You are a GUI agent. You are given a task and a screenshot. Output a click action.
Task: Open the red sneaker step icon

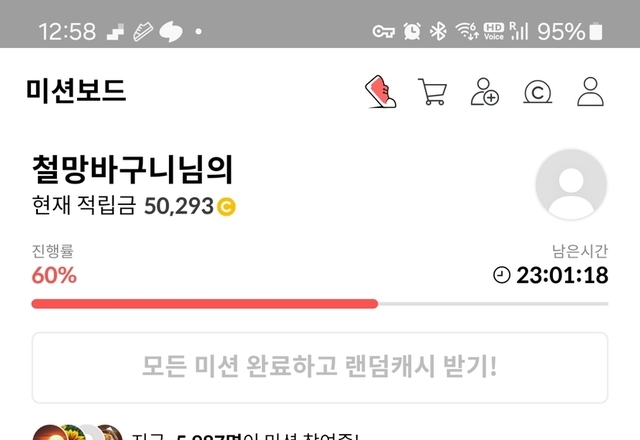380,91
